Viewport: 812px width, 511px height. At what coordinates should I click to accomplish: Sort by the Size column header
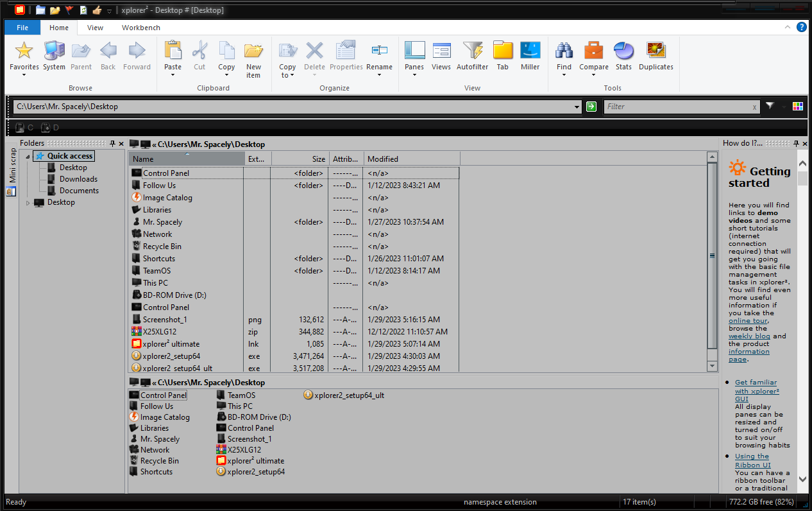tap(300, 159)
